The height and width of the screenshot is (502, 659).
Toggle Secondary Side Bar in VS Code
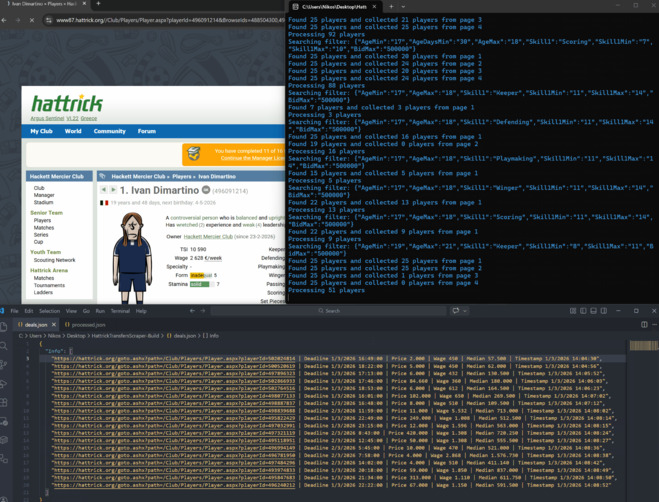[x=604, y=311]
